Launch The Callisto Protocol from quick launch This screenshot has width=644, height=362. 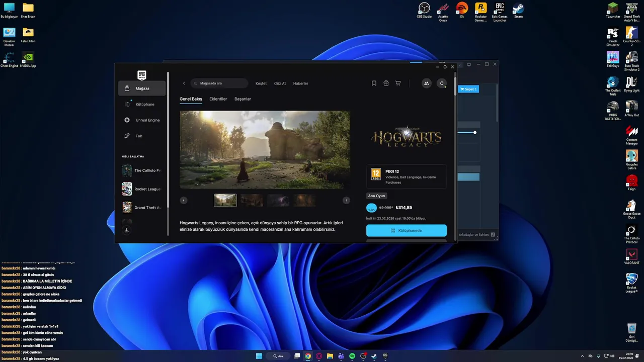click(142, 170)
